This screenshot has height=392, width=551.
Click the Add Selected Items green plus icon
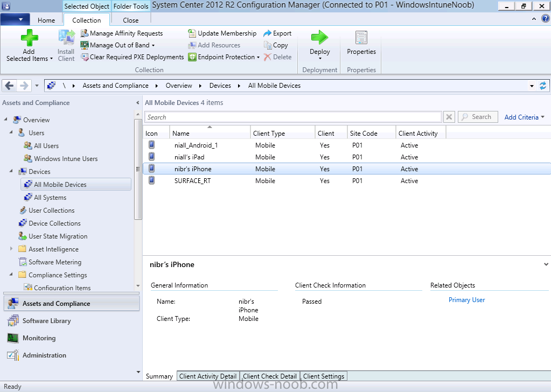[x=29, y=38]
